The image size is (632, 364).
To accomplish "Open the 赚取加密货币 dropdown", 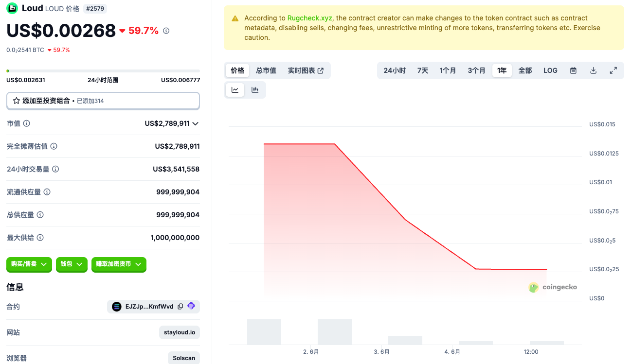I will (119, 264).
